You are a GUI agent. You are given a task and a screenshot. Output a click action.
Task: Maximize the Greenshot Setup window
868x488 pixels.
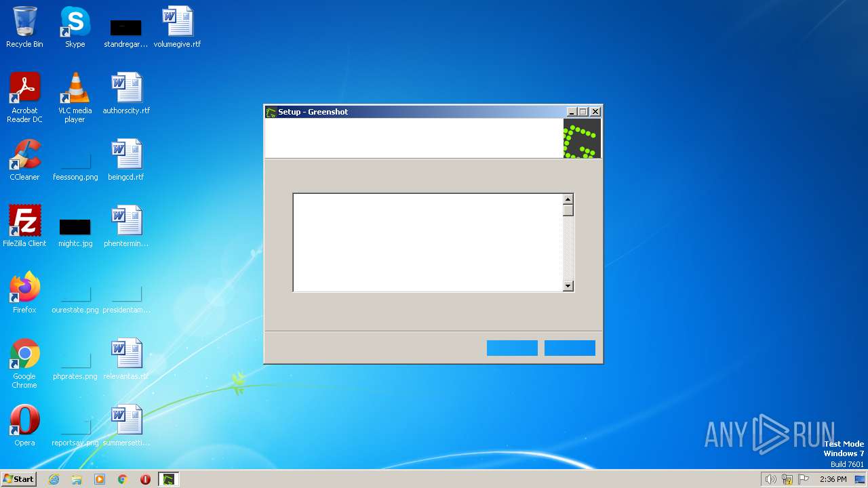[x=583, y=112]
